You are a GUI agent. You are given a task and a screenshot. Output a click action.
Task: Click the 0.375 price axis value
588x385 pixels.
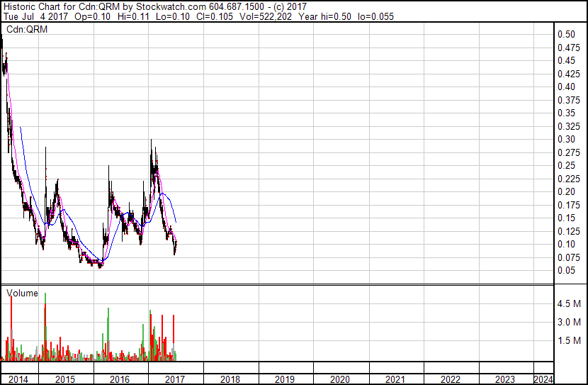[x=569, y=100]
